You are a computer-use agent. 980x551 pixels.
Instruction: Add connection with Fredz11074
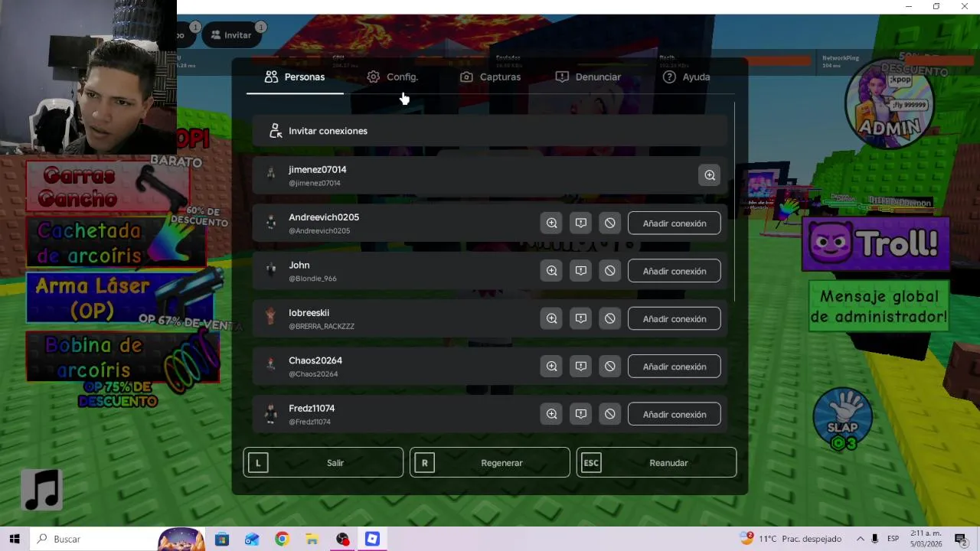pyautogui.click(x=674, y=414)
